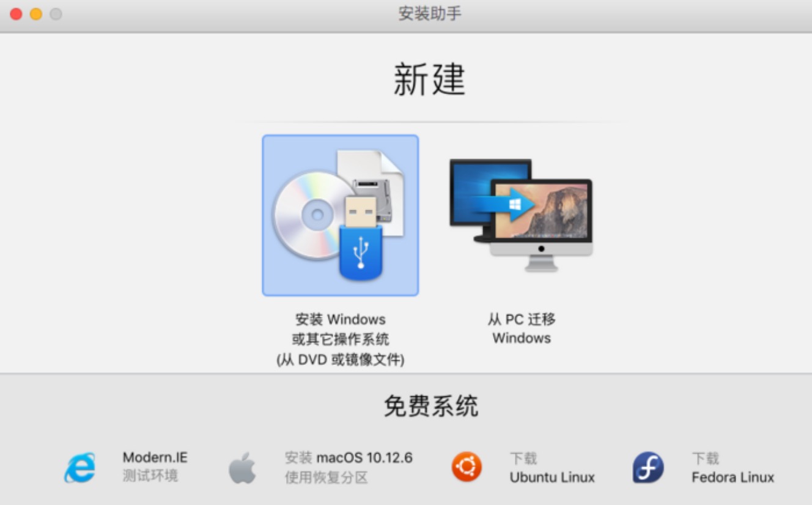Screen dimensions: 812x505
Task: Choose 安装 macOS 10.12.6 option
Action: (x=349, y=458)
